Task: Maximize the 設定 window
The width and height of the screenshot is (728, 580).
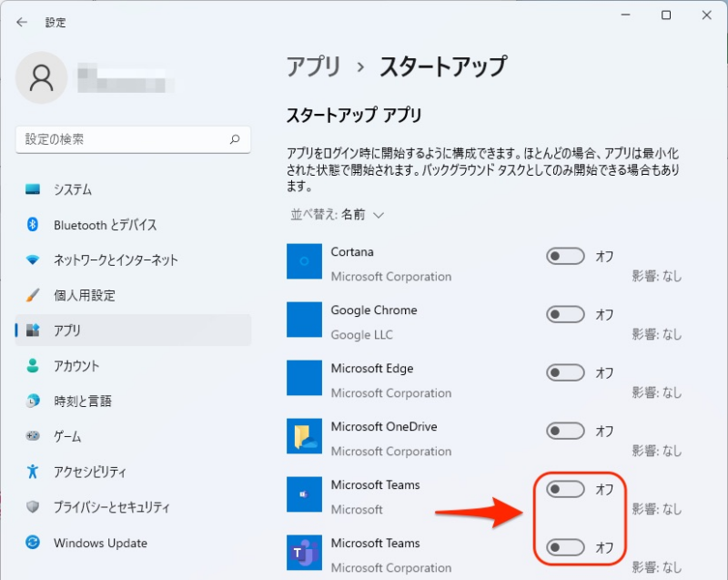Action: 666,15
